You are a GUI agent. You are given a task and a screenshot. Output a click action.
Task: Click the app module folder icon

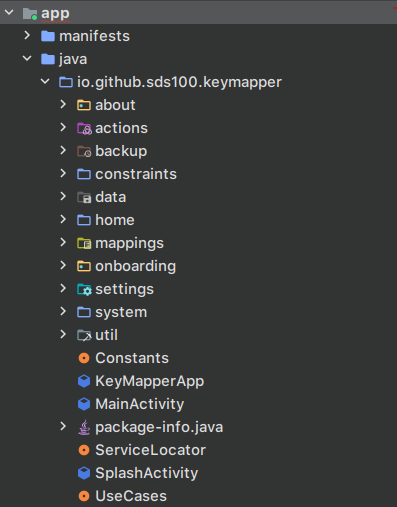coord(30,14)
